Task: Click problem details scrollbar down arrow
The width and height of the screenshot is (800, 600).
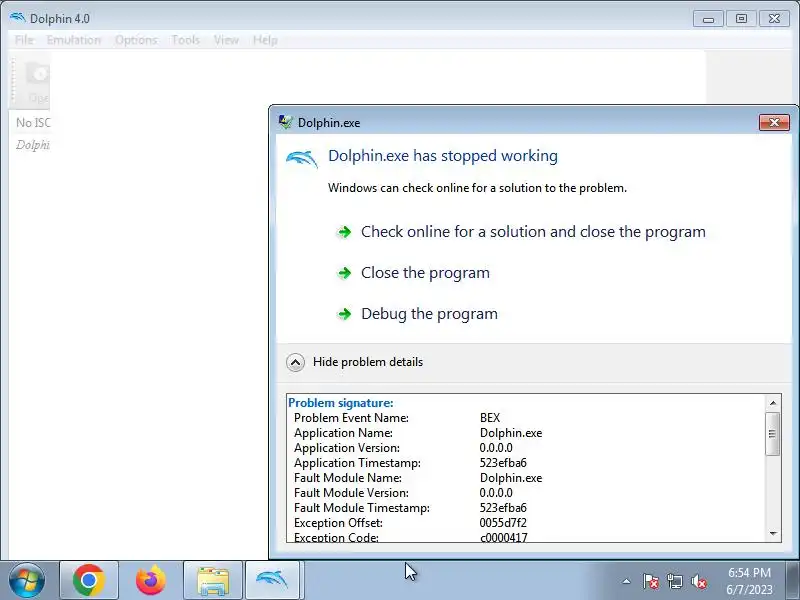Action: (x=773, y=534)
